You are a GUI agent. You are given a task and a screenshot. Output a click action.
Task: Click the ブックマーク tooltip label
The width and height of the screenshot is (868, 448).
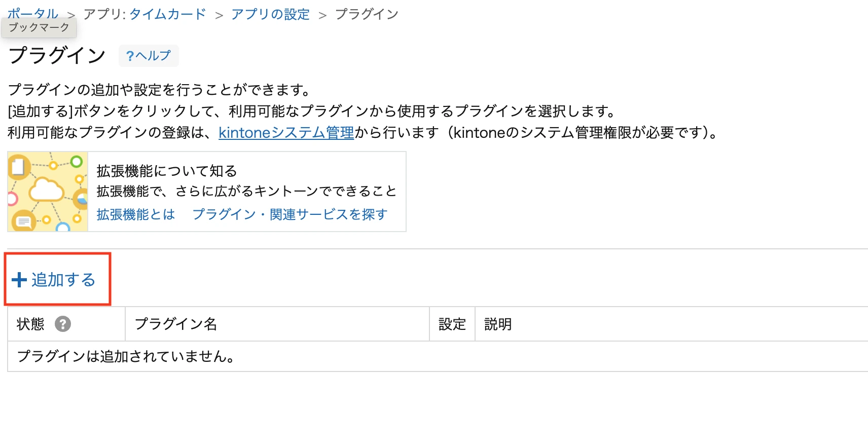pos(39,27)
